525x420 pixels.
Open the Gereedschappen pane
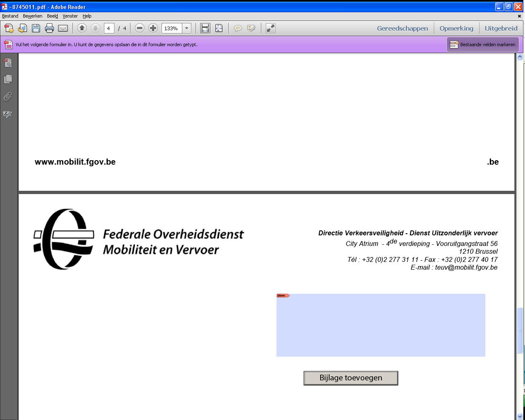[402, 28]
